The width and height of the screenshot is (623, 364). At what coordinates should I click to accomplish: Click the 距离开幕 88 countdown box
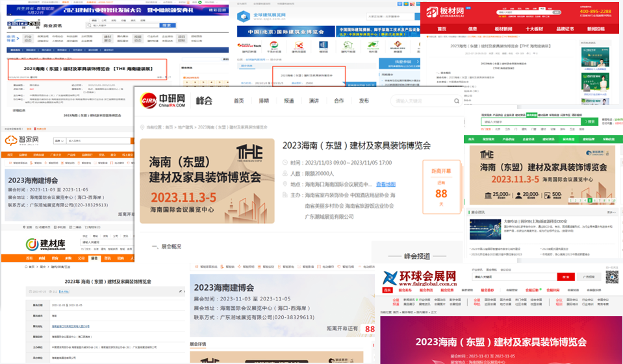tap(441, 187)
